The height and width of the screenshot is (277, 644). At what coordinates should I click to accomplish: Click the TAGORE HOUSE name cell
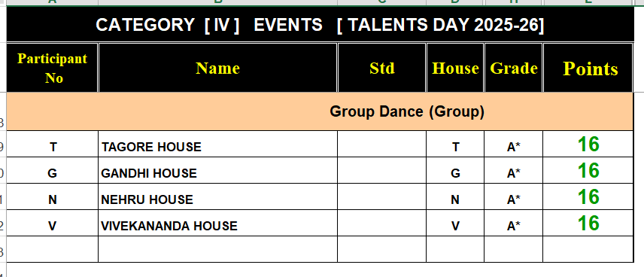(x=217, y=144)
